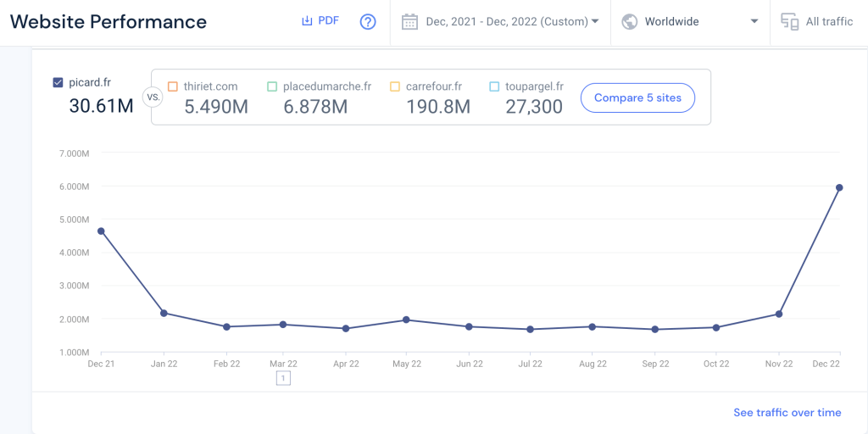Click the Dec 22 data point on chart
The image size is (868, 434).
pos(839,187)
